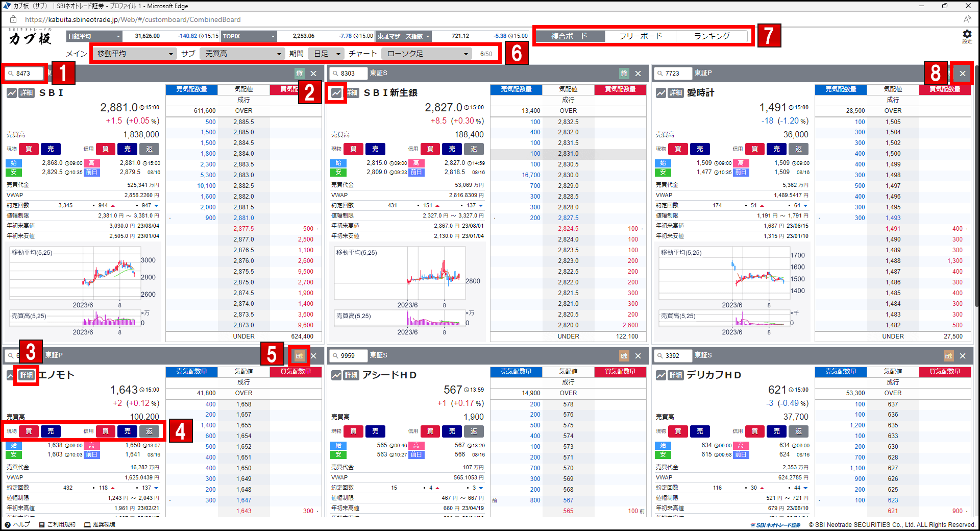
Task: Open 詳細 details for アシードHD
Action: coord(351,375)
